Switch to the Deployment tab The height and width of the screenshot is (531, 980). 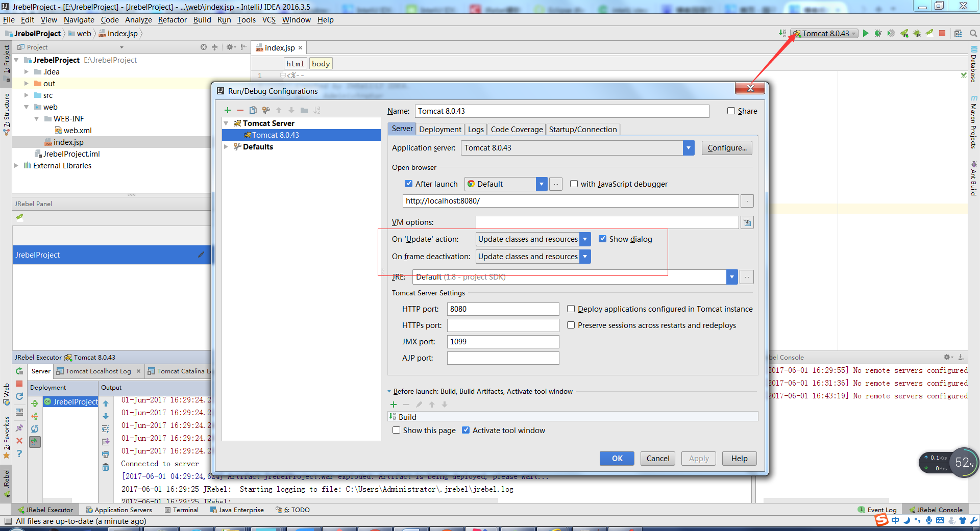tap(440, 130)
